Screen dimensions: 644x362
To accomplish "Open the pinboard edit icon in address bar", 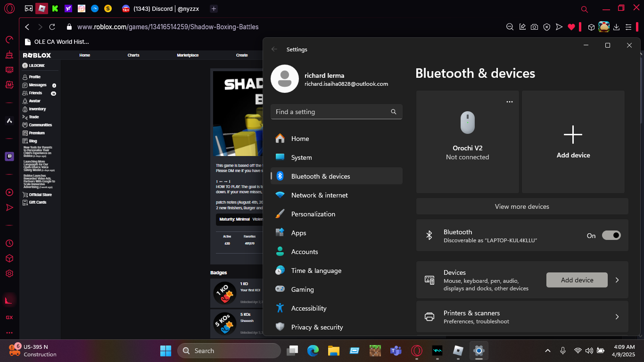I will tap(522, 27).
